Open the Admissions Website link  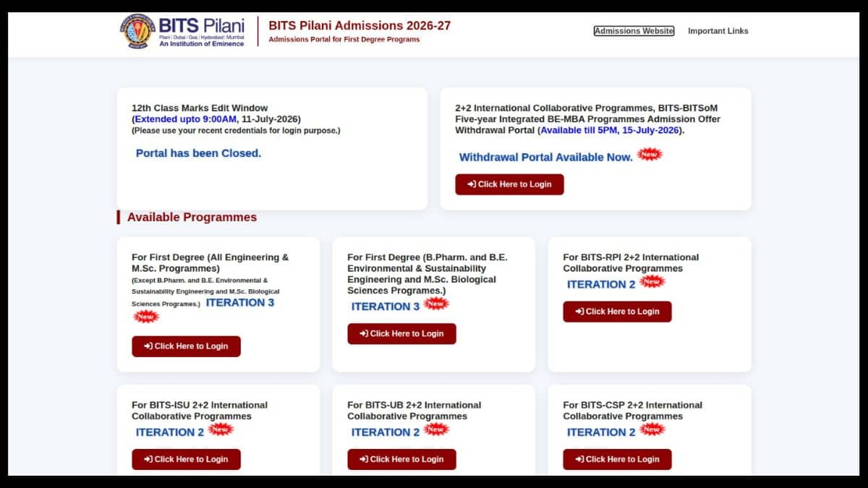click(x=634, y=31)
